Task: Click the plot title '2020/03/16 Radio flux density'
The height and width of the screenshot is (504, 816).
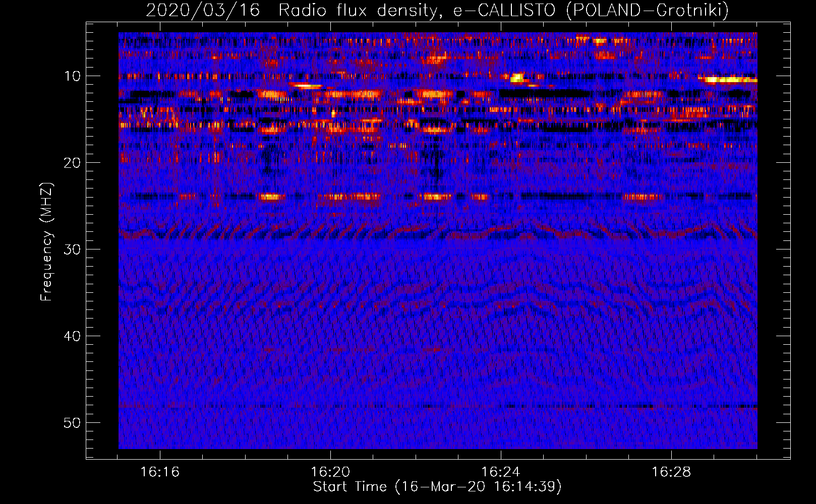Action: (x=437, y=10)
